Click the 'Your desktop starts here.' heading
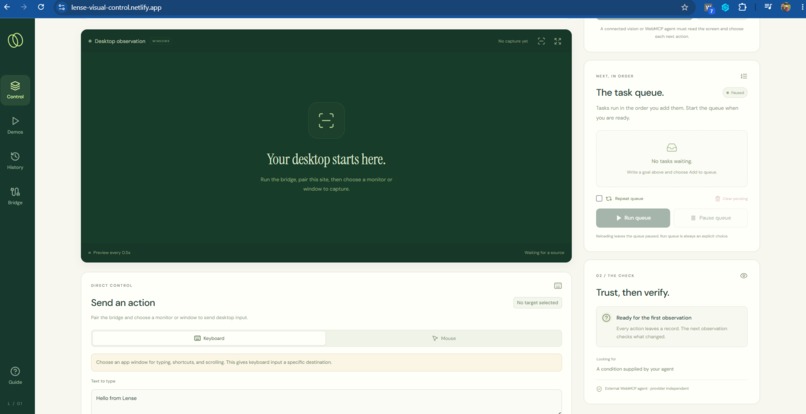The width and height of the screenshot is (806, 414). [326, 159]
